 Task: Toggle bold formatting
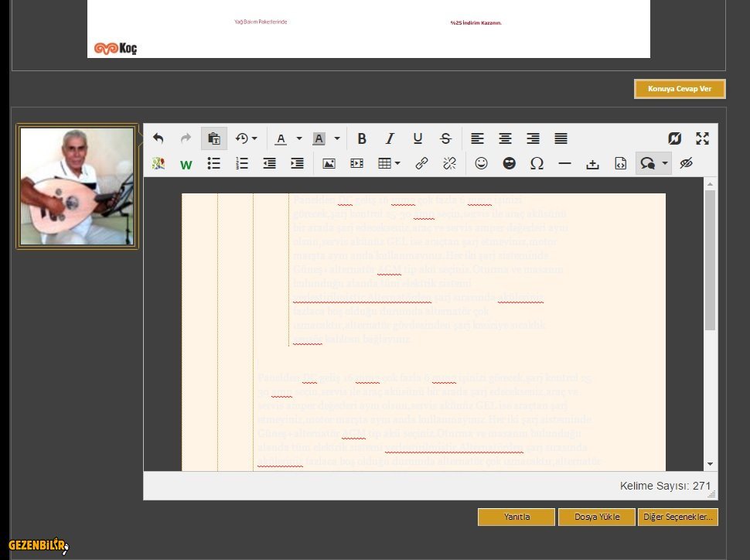361,138
